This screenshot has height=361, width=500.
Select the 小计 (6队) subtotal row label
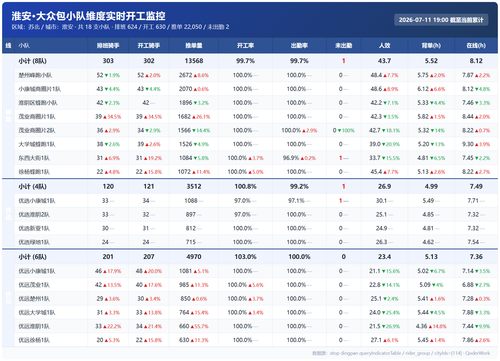32,257
